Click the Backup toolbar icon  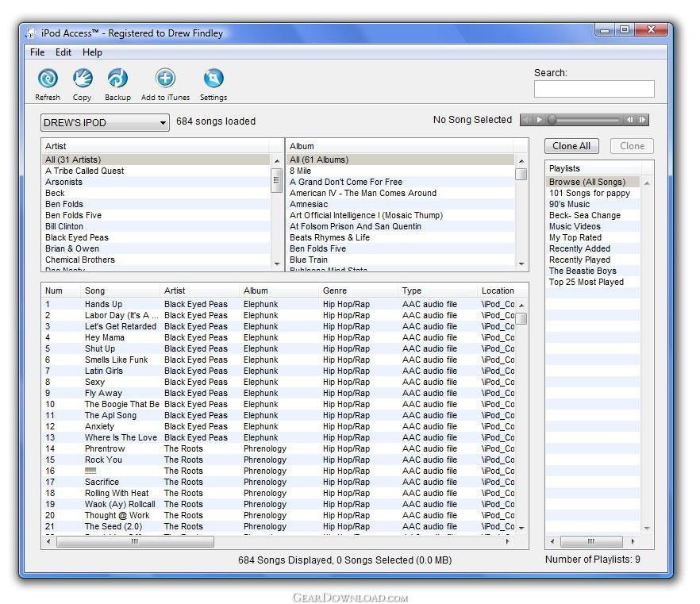click(x=117, y=79)
